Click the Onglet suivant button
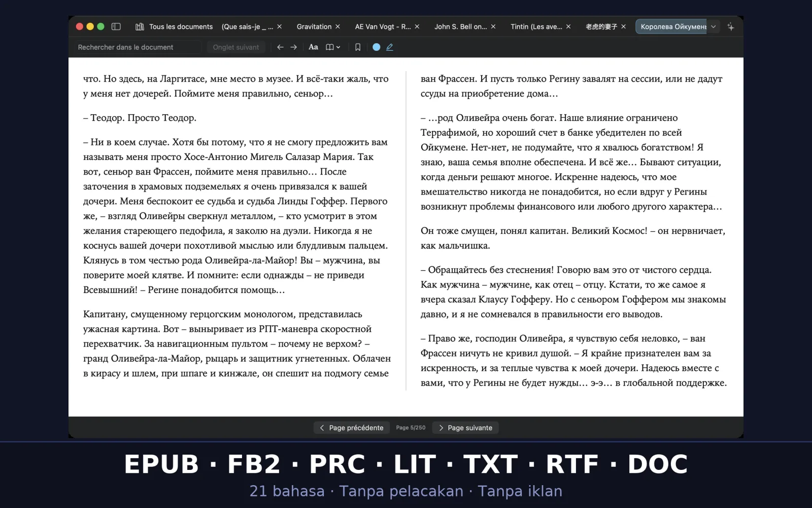Image resolution: width=812 pixels, height=508 pixels. pyautogui.click(x=236, y=47)
